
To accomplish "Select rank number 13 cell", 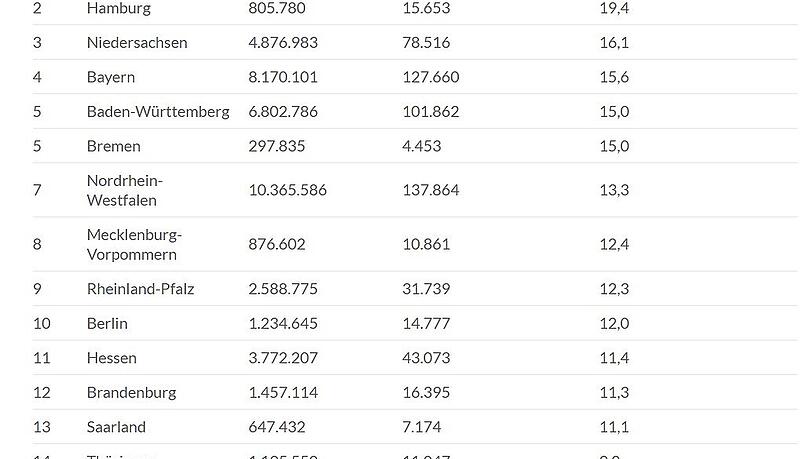I will pos(42,427).
